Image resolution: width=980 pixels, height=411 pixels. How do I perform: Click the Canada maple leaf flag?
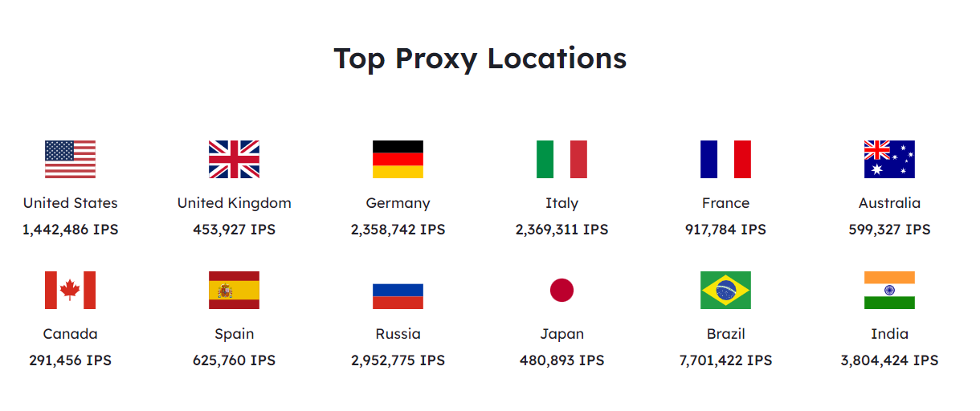pos(70,290)
